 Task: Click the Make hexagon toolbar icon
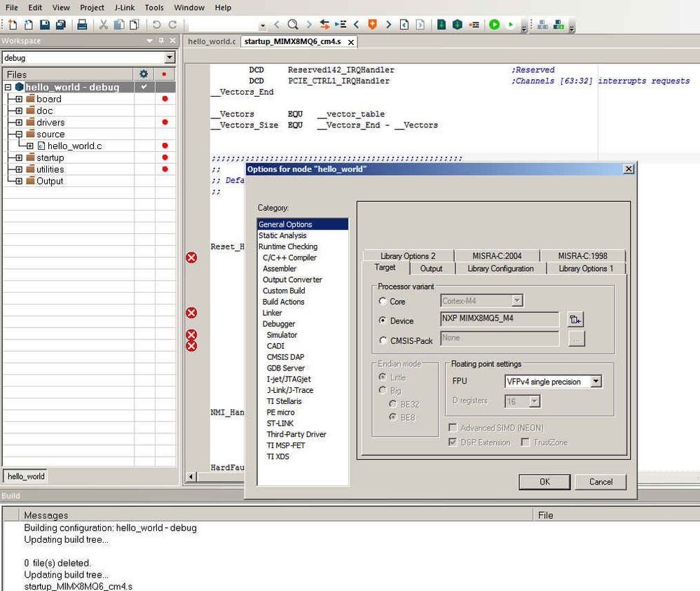click(x=457, y=25)
